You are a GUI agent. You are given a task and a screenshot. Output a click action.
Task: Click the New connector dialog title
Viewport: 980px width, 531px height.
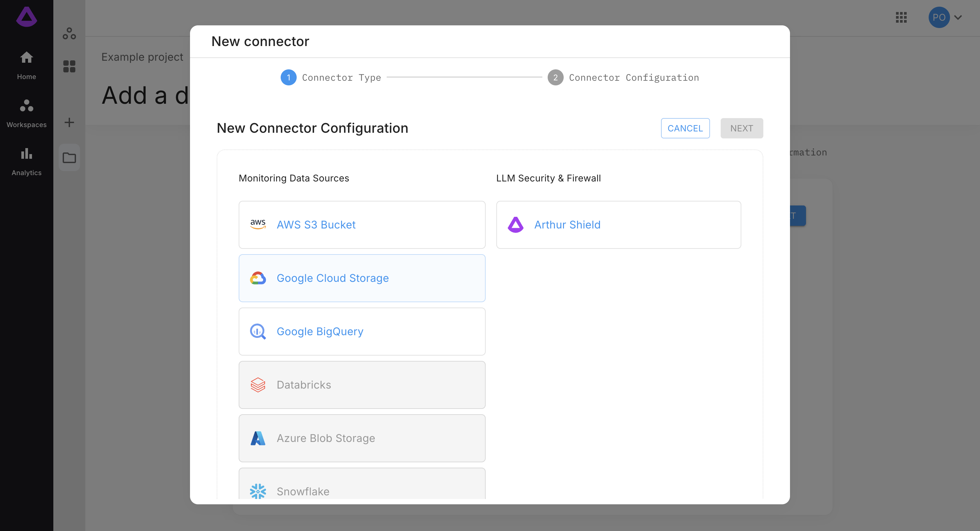pyautogui.click(x=260, y=41)
